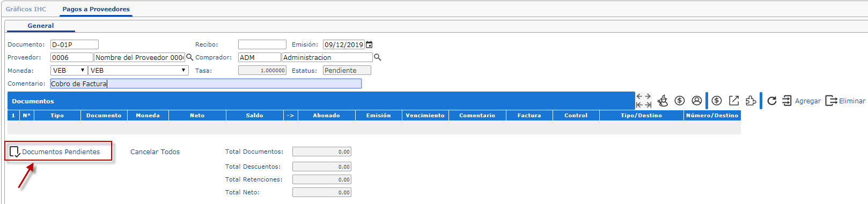Click the Total Retenciones value field

[322, 179]
